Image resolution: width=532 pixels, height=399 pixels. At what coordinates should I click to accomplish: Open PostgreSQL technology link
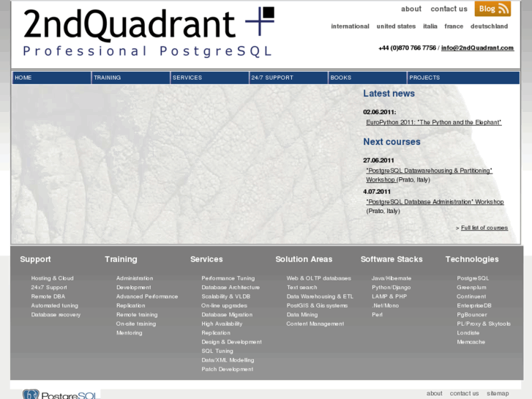click(473, 278)
